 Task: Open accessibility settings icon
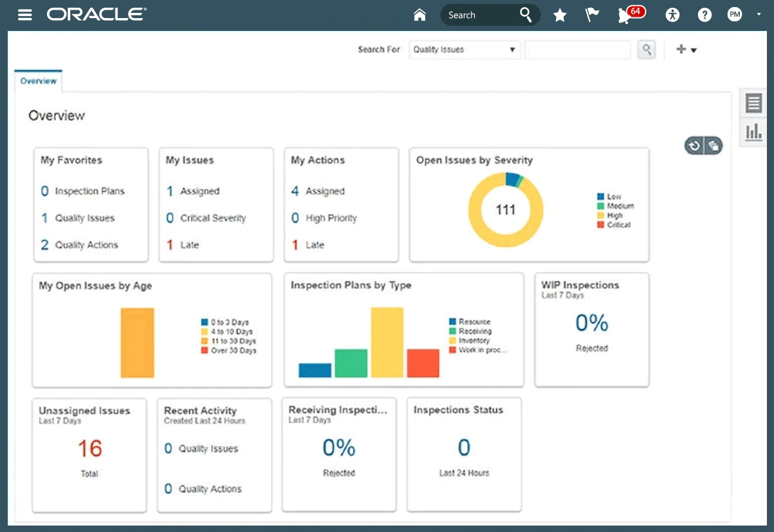673,15
